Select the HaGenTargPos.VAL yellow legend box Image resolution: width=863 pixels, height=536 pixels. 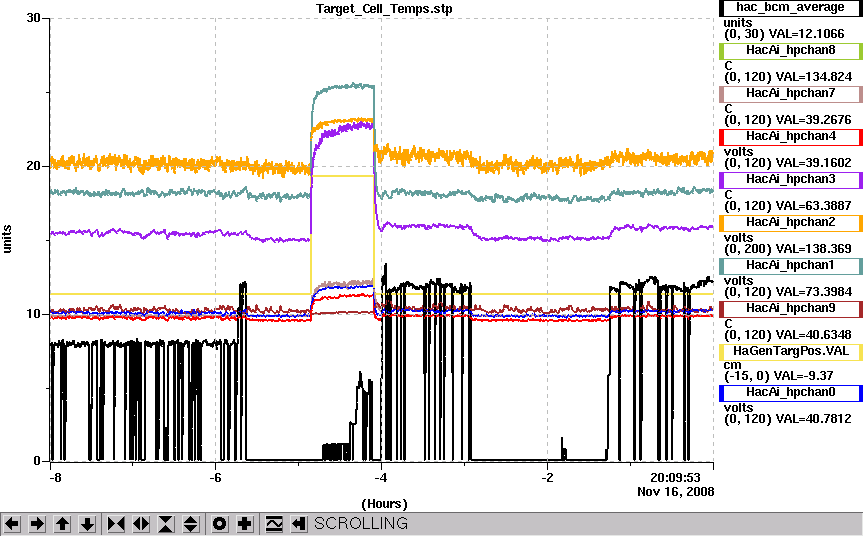pyautogui.click(x=790, y=352)
